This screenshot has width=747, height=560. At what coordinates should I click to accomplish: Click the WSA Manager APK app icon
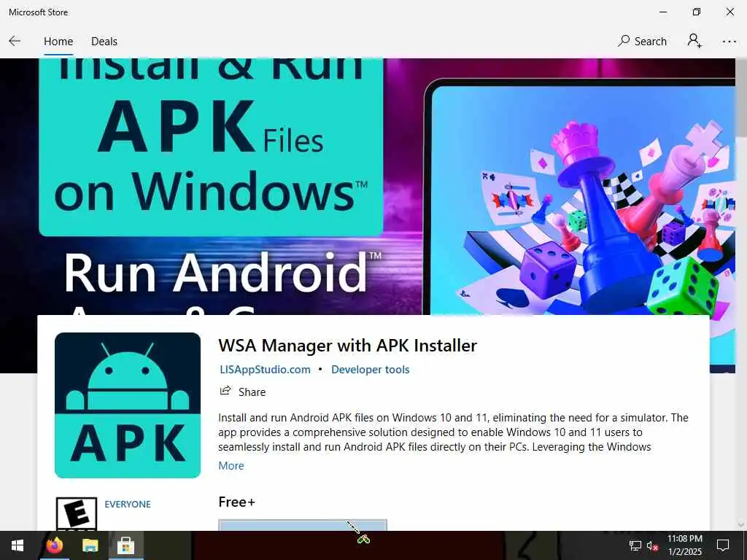(x=128, y=405)
